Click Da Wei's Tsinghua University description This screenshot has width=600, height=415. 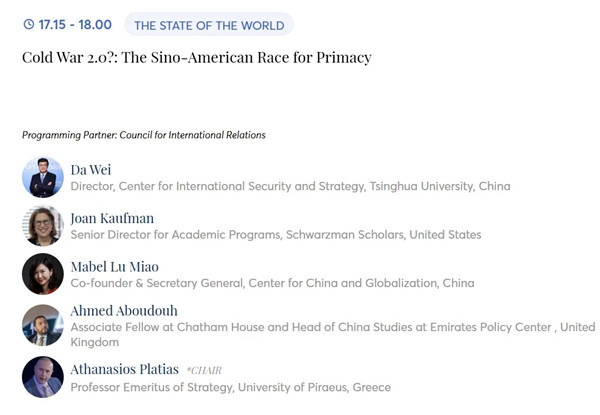[x=290, y=186]
